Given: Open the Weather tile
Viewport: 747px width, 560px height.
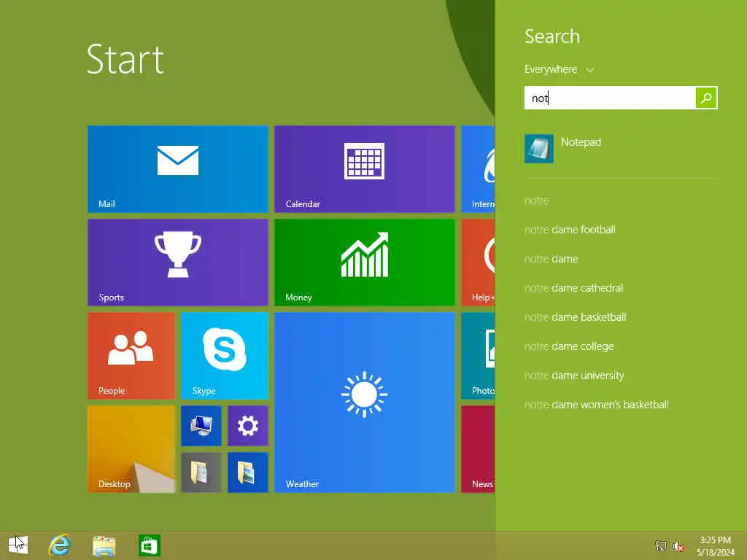Looking at the screenshot, I should coord(365,402).
